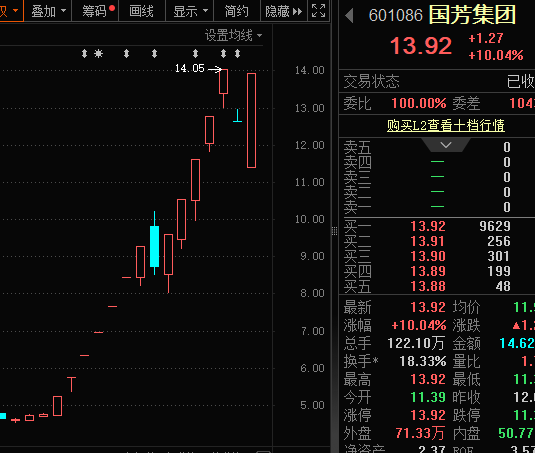
Task: Open 设置均线 moving average settings dropdown
Action: point(233,35)
